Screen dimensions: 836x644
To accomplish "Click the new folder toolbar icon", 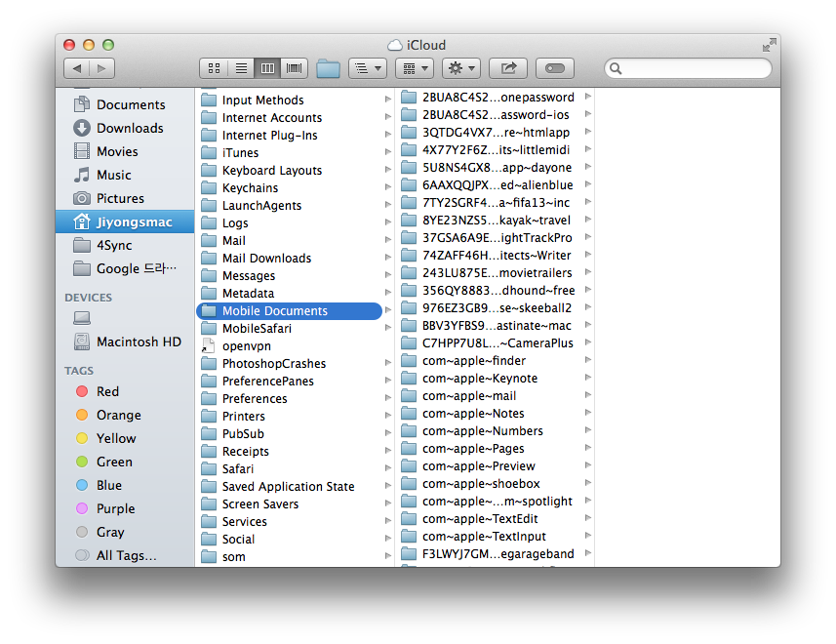I will 328,68.
